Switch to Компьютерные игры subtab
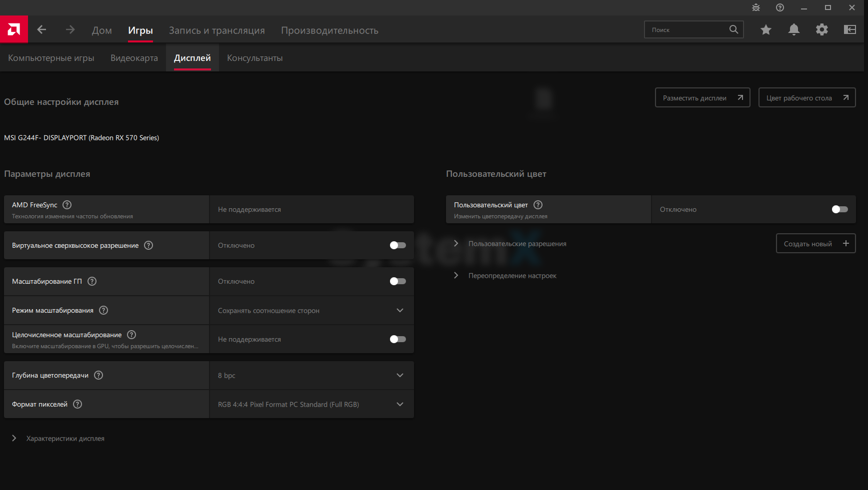 point(51,58)
